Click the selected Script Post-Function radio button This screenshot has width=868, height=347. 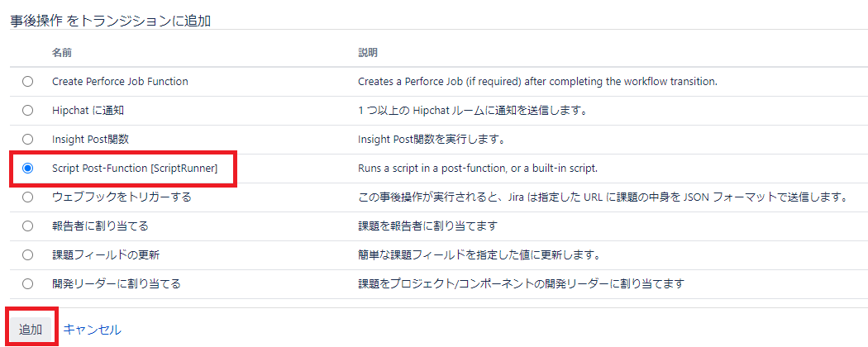click(x=27, y=169)
